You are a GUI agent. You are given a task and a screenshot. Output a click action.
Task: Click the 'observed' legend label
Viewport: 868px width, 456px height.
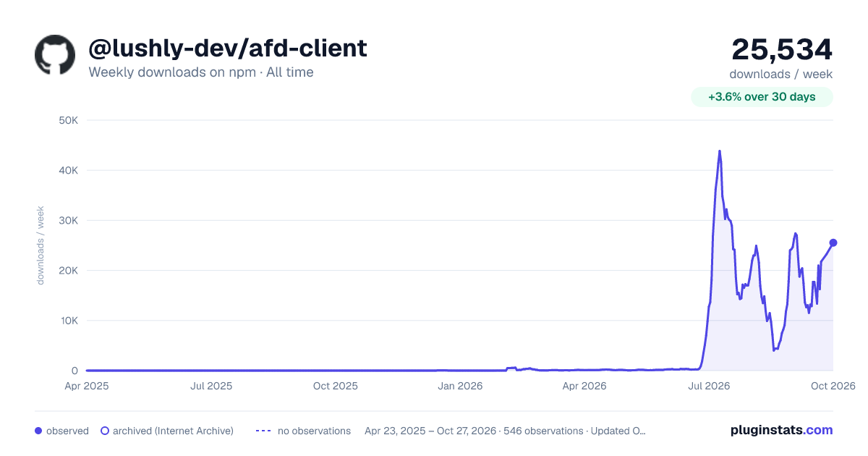pos(67,431)
